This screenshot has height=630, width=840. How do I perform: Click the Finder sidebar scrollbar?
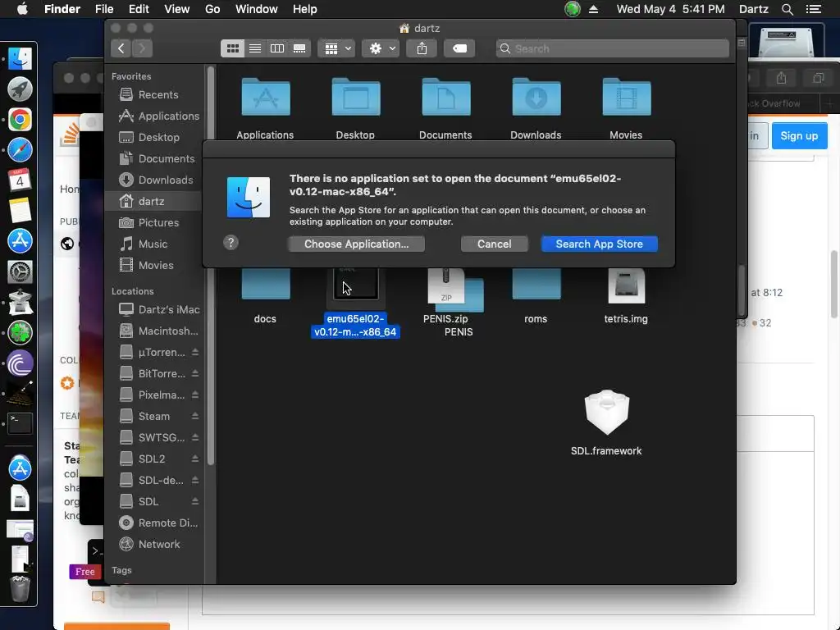click(211, 265)
